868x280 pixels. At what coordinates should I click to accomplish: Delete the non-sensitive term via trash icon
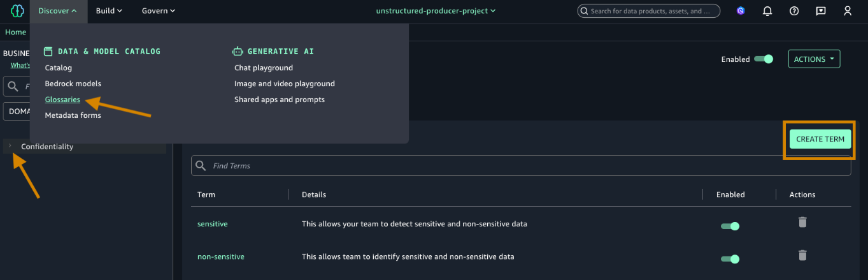click(802, 255)
